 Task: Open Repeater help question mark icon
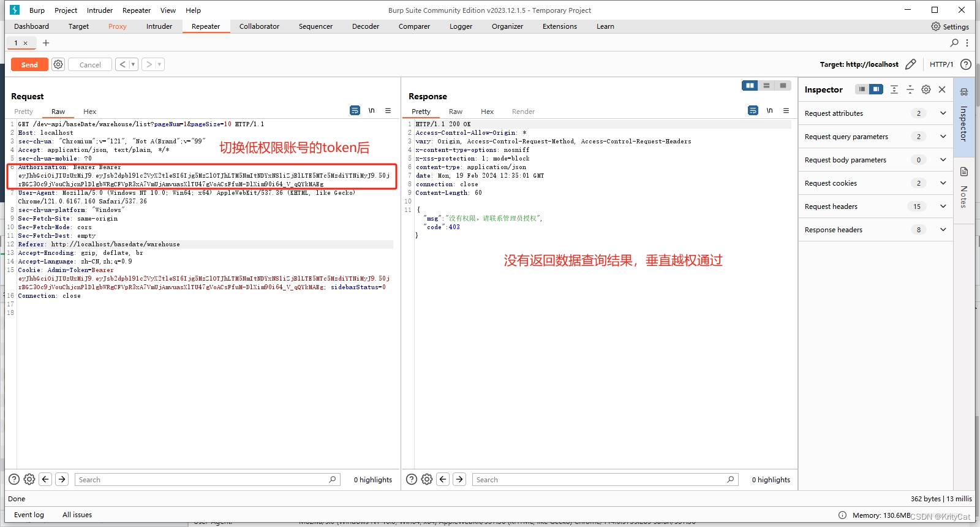pos(966,64)
